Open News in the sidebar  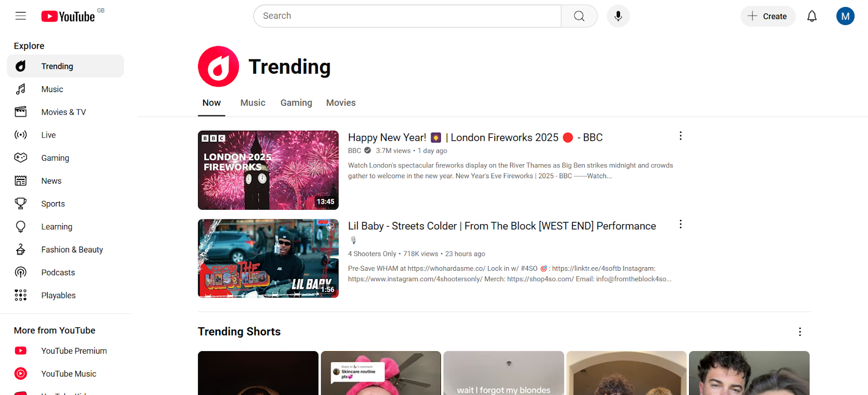tap(66, 181)
